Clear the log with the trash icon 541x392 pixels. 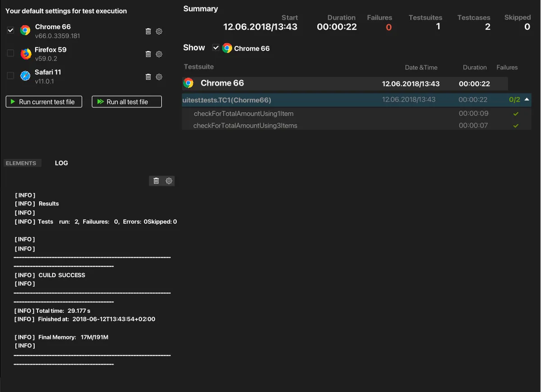(156, 181)
